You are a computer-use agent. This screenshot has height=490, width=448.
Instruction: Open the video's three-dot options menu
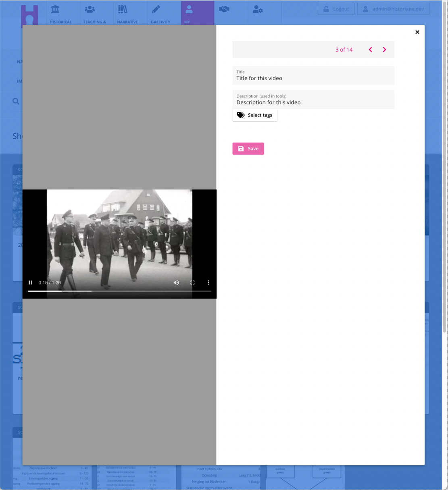tap(208, 282)
